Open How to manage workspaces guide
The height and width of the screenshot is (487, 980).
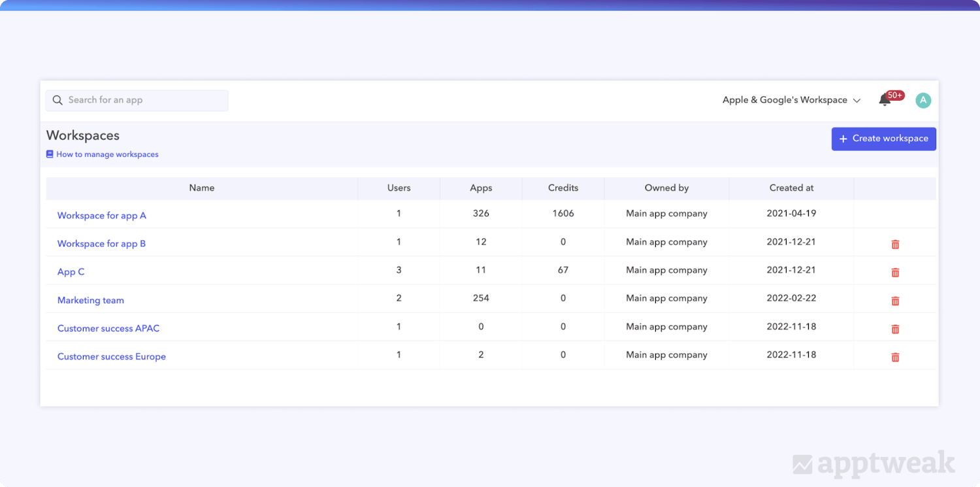[107, 155]
